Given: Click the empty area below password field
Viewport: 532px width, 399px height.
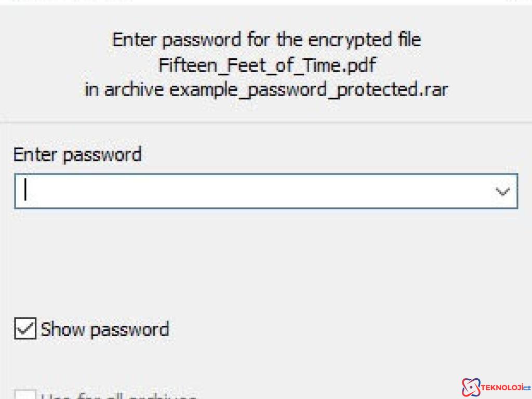Looking at the screenshot, I should tap(266, 260).
